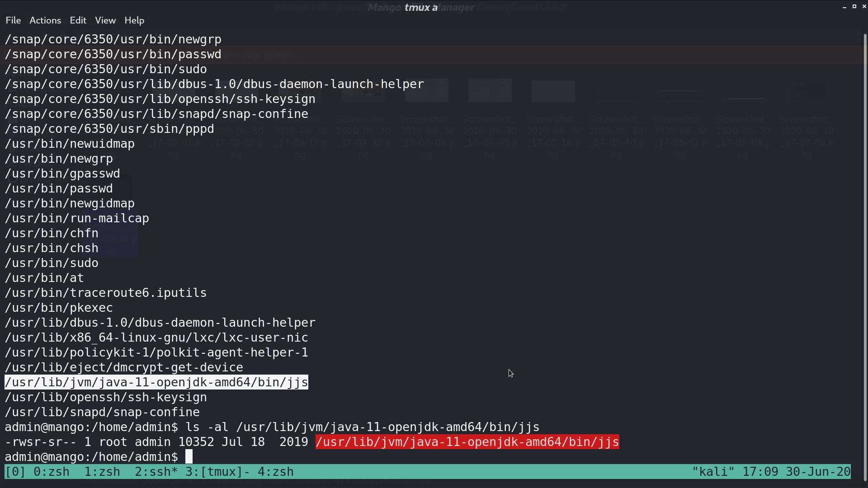This screenshot has width=868, height=488.
Task: Open the Actions menu
Action: (45, 20)
